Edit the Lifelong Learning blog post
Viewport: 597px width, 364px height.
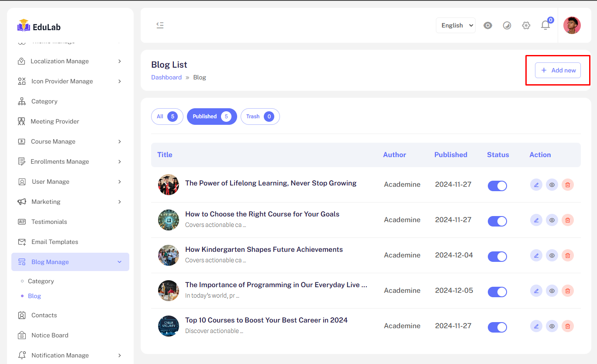(x=536, y=185)
